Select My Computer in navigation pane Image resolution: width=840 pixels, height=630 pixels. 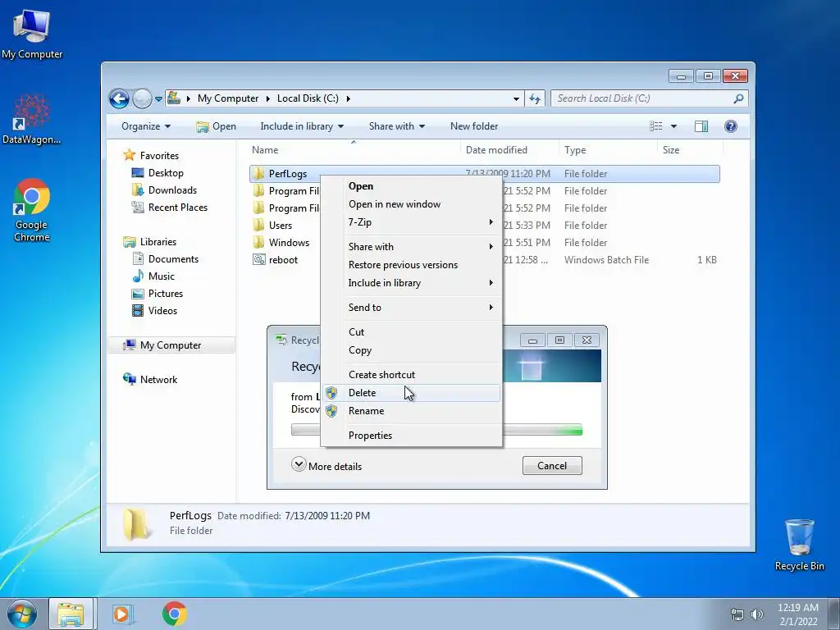(x=171, y=345)
